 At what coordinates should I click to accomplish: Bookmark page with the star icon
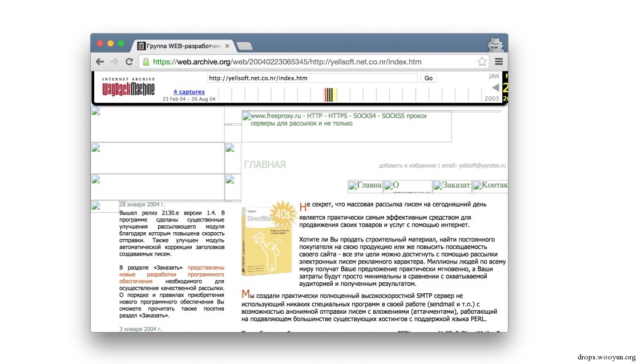[482, 62]
